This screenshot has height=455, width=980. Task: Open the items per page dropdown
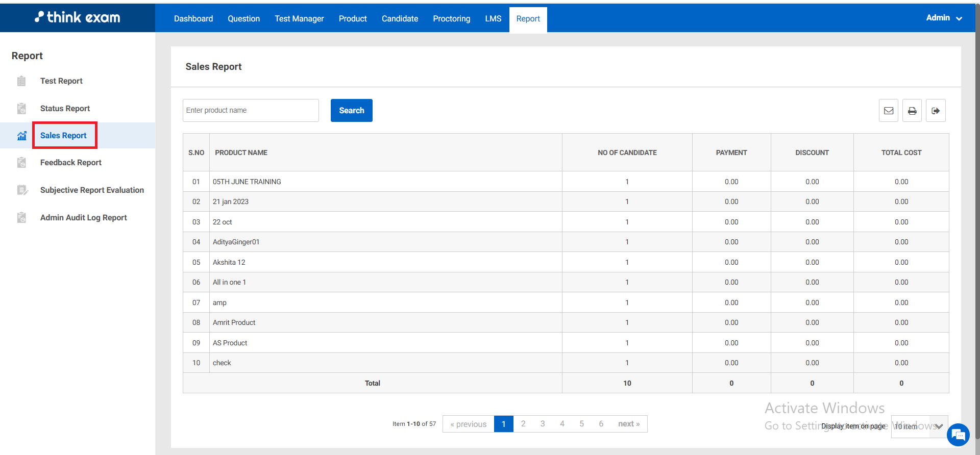click(x=919, y=426)
